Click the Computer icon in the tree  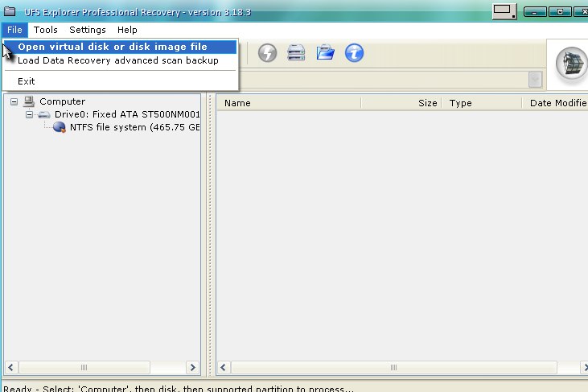click(29, 101)
